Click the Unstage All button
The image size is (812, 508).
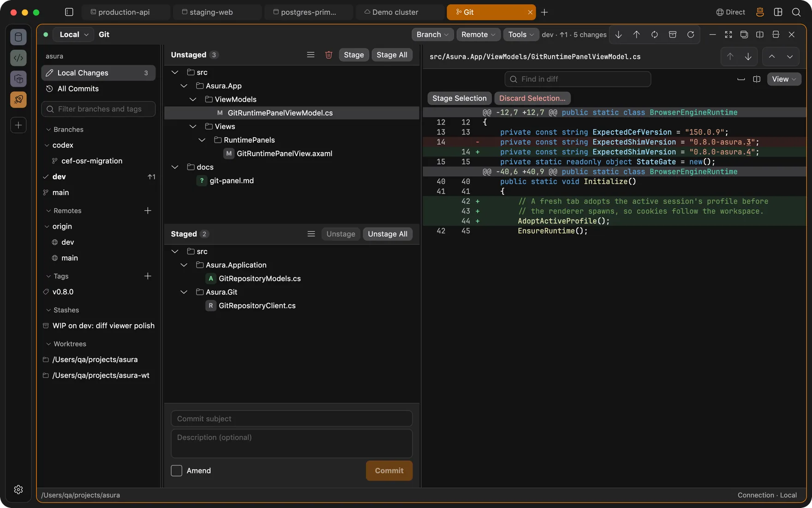(x=388, y=234)
